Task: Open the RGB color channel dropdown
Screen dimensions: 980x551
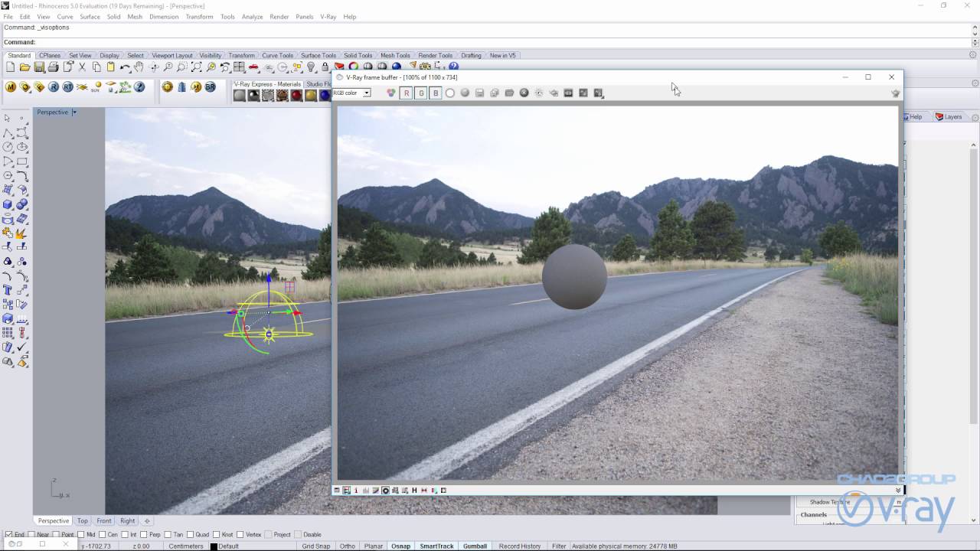Action: (x=367, y=93)
